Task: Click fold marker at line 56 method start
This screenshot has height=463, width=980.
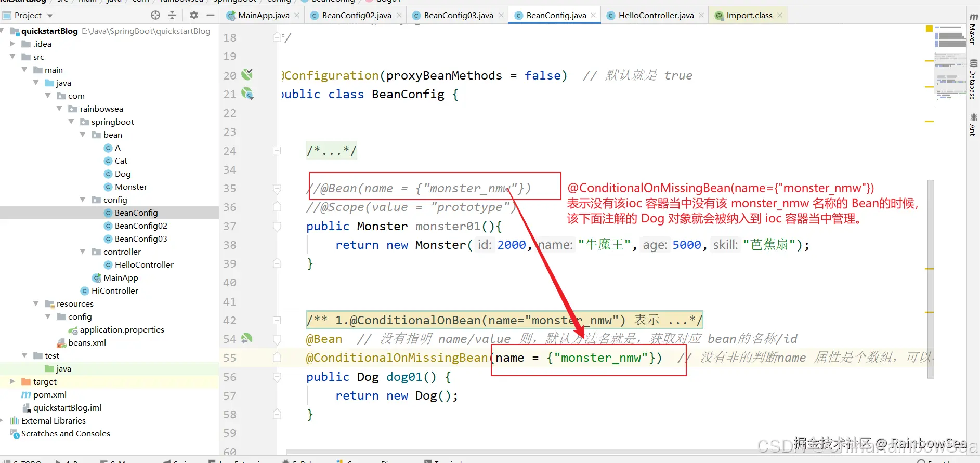Action: (x=277, y=377)
